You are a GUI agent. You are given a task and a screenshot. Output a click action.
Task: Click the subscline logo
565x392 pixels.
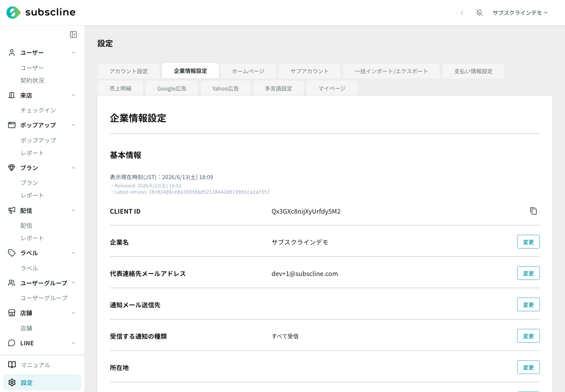(41, 13)
